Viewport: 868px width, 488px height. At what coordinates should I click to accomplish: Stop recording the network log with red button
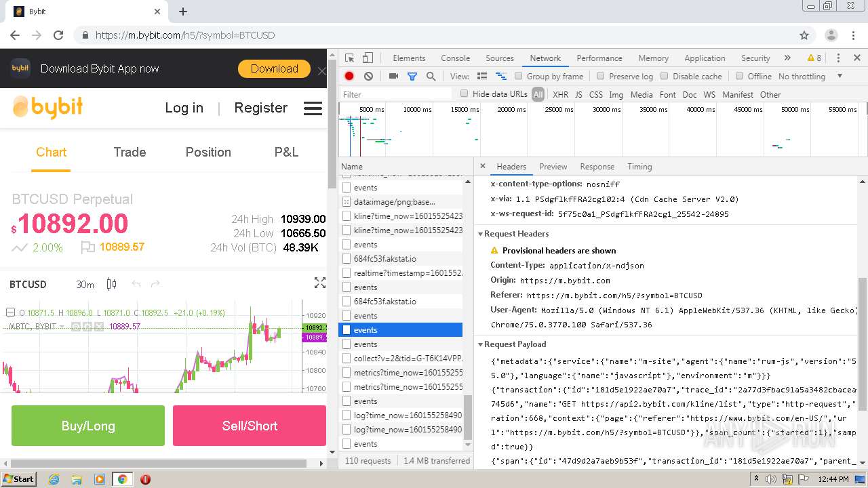[x=349, y=77]
